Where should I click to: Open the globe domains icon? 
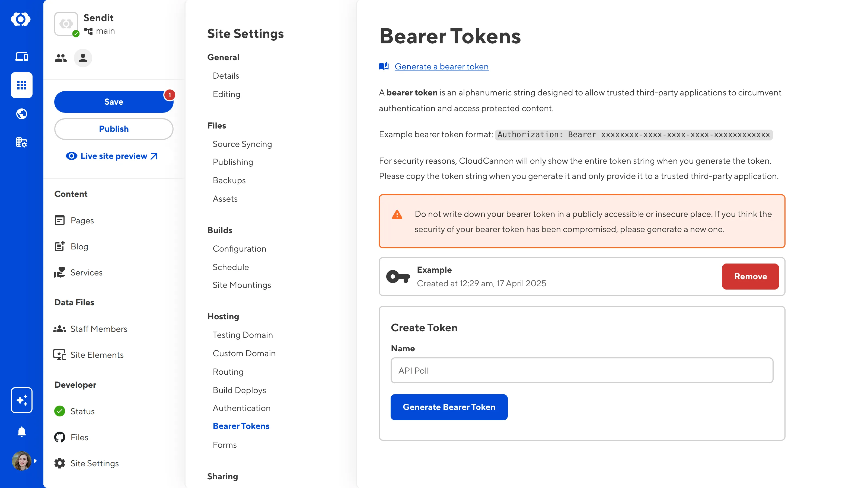pos(22,114)
